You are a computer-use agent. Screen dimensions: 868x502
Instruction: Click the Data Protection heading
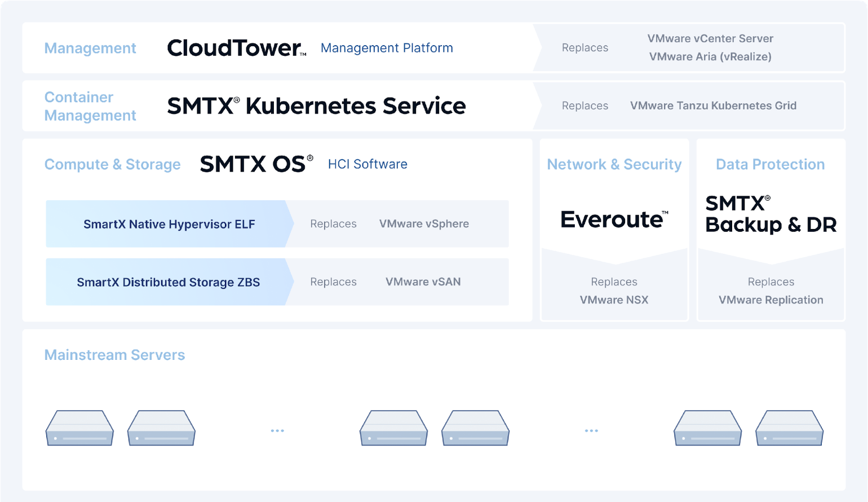click(x=770, y=164)
